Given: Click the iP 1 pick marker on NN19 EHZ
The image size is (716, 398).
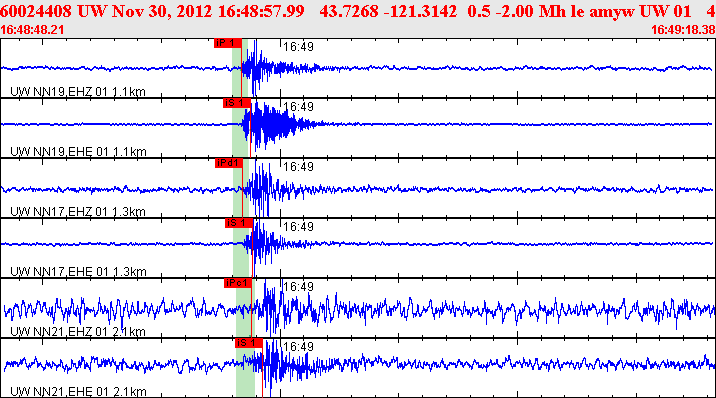Looking at the screenshot, I should [x=228, y=43].
